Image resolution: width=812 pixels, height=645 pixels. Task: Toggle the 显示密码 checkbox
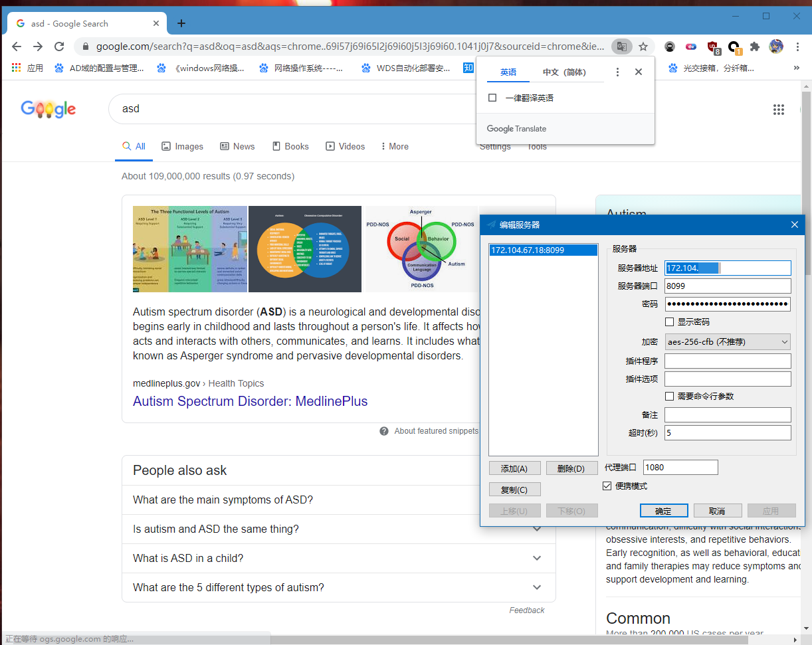point(669,322)
